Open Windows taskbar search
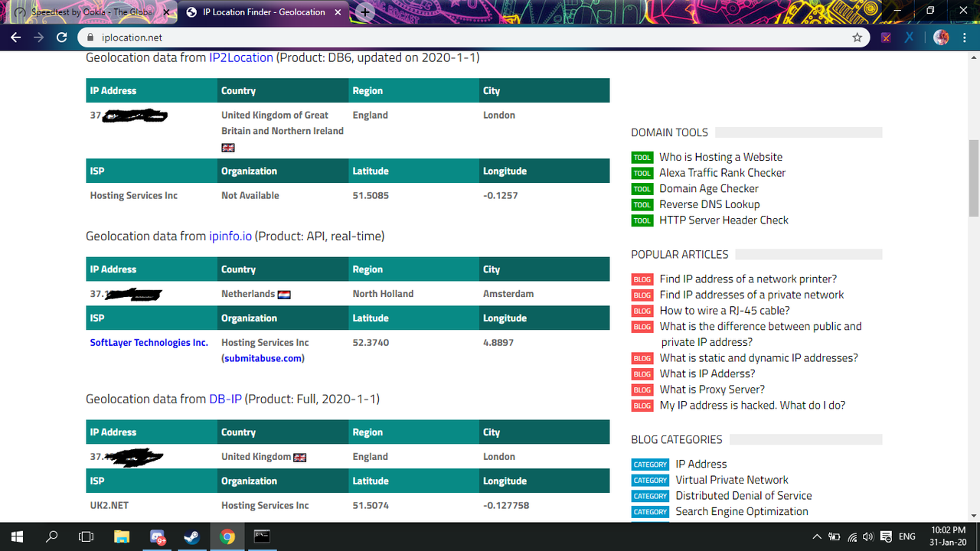The image size is (980, 551). click(52, 536)
